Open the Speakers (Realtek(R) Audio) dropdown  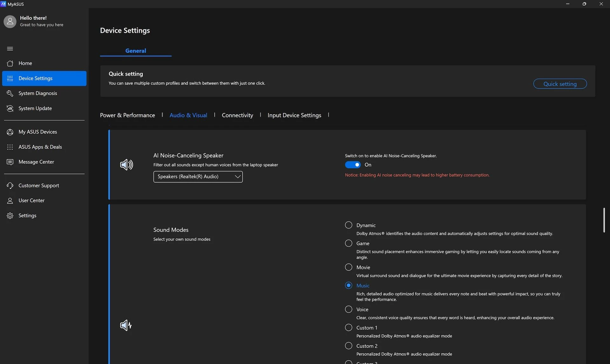tap(198, 177)
